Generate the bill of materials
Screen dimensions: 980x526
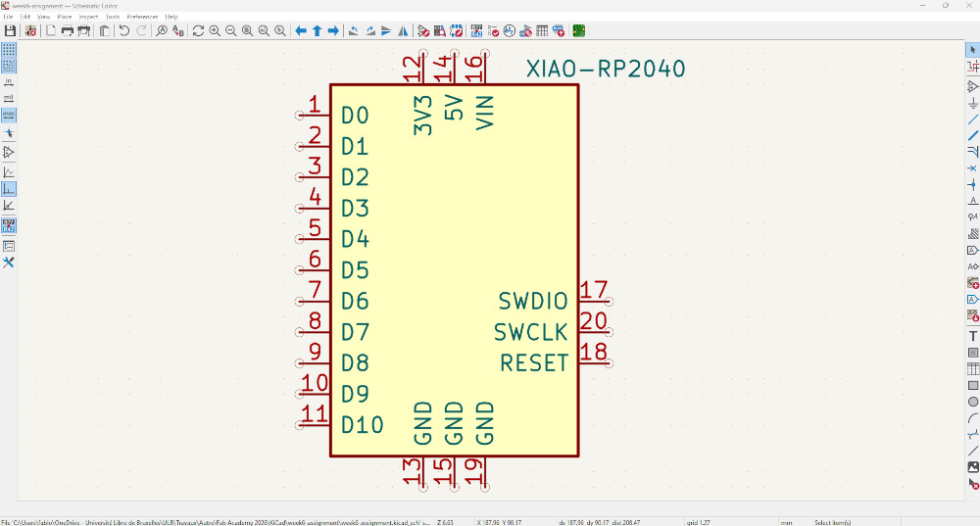tap(559, 30)
